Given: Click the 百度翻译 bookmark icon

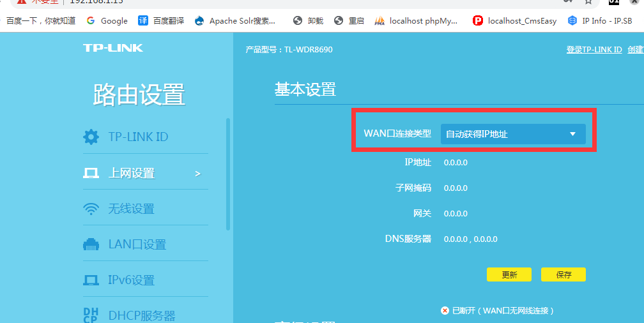Looking at the screenshot, I should tap(143, 20).
